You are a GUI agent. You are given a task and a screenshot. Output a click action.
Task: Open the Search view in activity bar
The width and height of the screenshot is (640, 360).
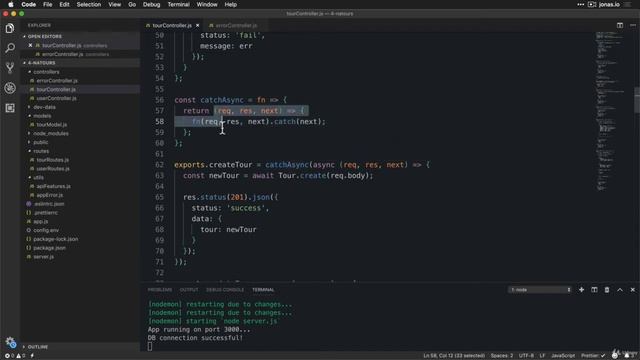pyautogui.click(x=10, y=48)
